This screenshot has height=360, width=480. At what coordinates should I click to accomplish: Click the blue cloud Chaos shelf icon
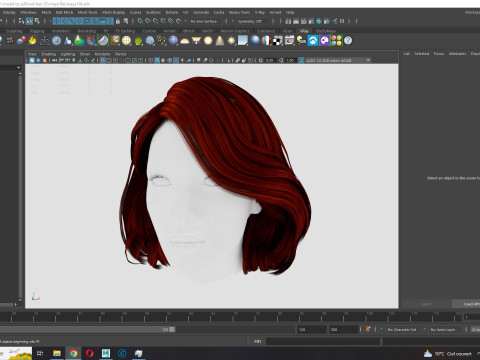click(313, 41)
